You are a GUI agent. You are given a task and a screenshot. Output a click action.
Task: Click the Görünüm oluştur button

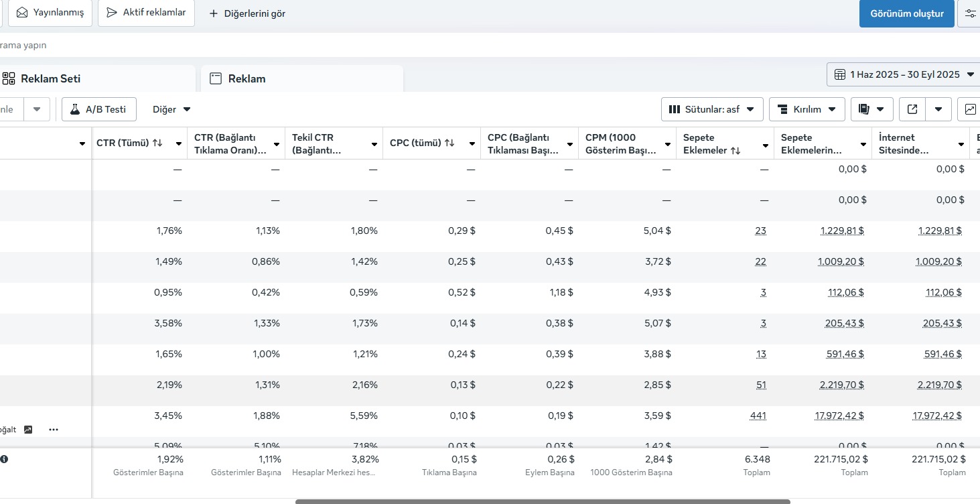tap(907, 13)
